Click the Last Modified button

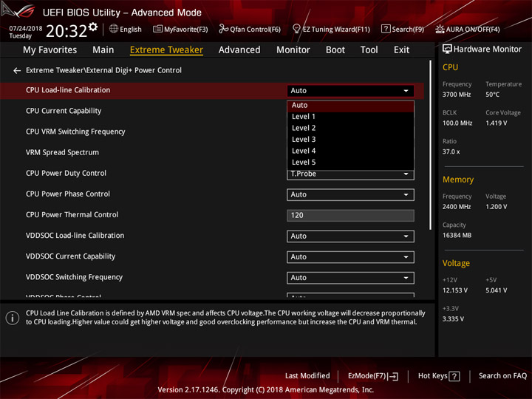tap(307, 376)
